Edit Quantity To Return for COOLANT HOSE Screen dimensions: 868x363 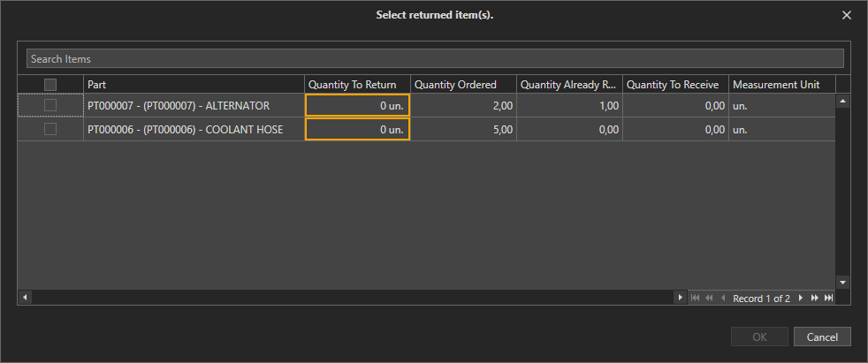pos(357,130)
